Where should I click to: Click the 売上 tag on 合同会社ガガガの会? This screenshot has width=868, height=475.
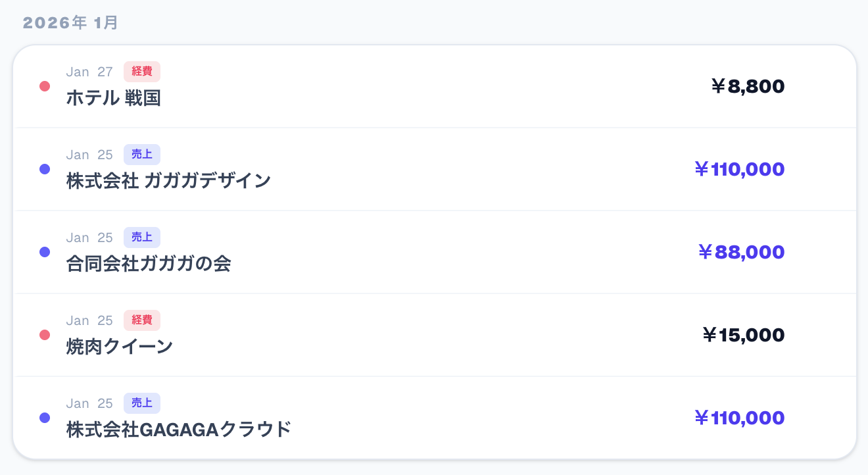[142, 238]
